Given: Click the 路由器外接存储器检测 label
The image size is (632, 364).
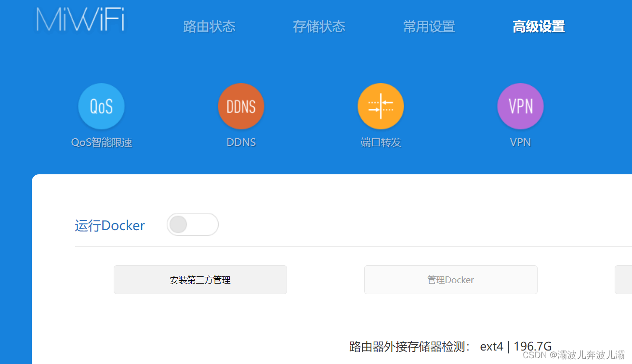Looking at the screenshot, I should (x=410, y=347).
